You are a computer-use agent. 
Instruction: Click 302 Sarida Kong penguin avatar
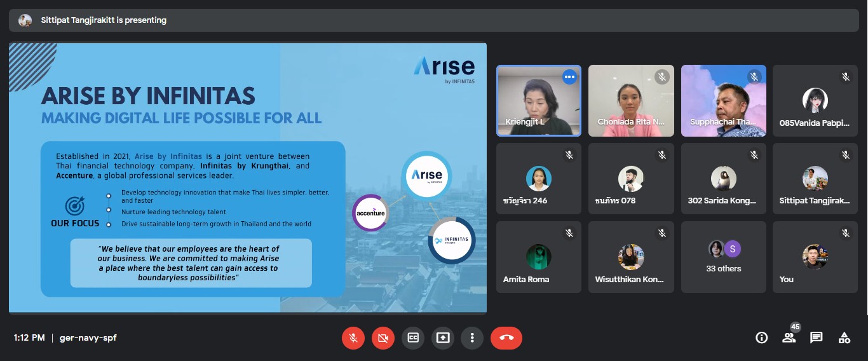724,179
